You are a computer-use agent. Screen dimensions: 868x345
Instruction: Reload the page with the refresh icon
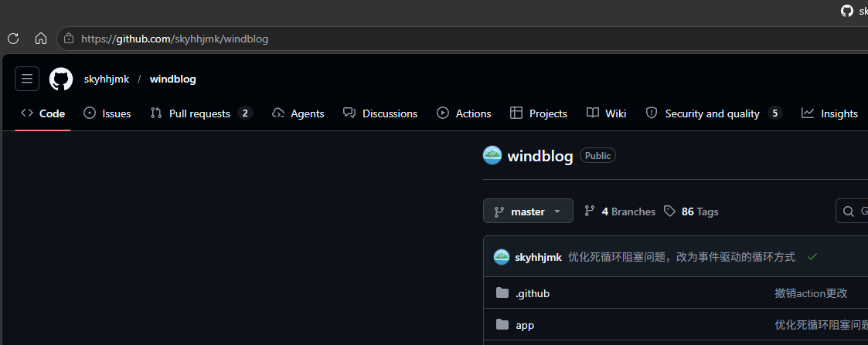point(13,39)
